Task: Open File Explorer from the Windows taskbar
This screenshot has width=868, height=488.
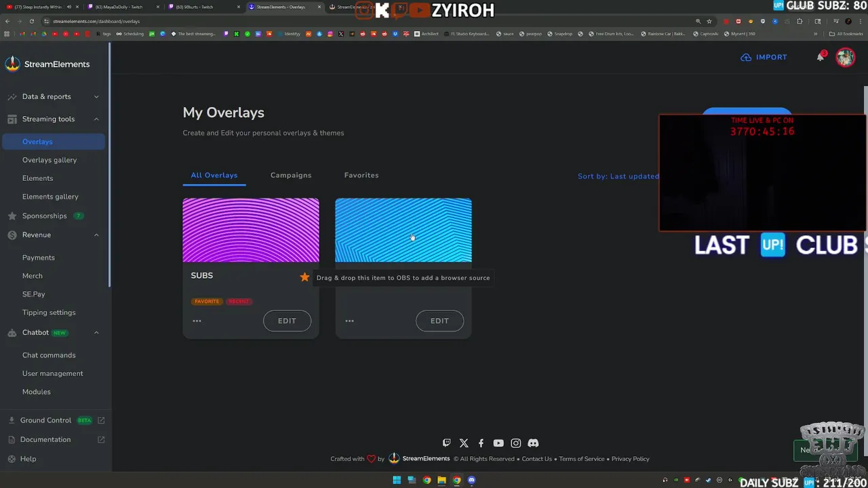Action: 441,481
